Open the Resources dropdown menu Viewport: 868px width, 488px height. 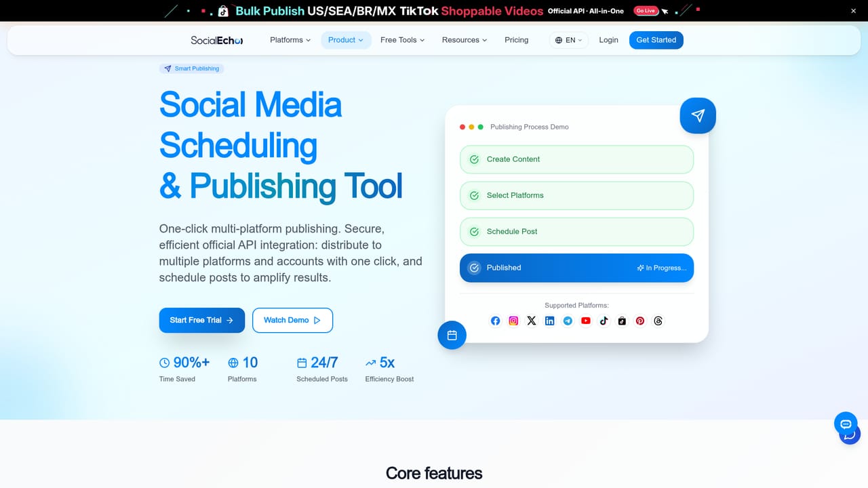(465, 40)
